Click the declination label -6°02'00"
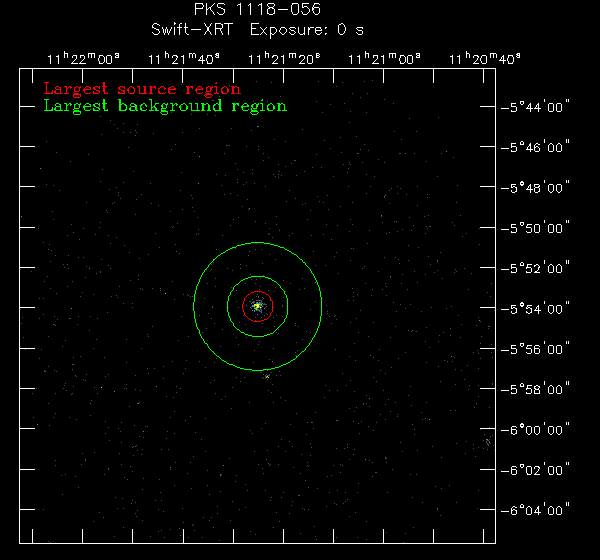 (x=535, y=470)
